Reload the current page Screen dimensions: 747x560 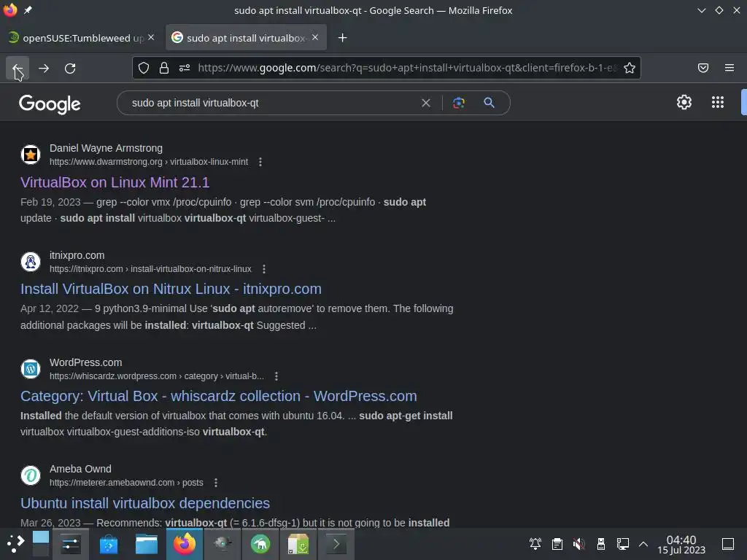[70, 68]
